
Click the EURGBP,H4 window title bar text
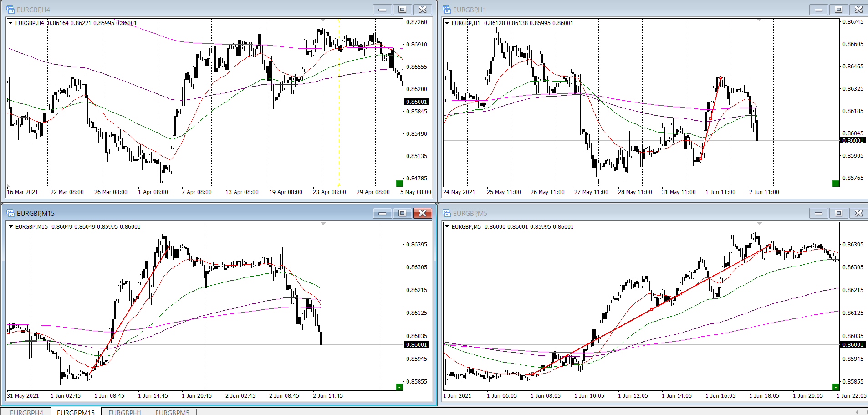(33, 10)
